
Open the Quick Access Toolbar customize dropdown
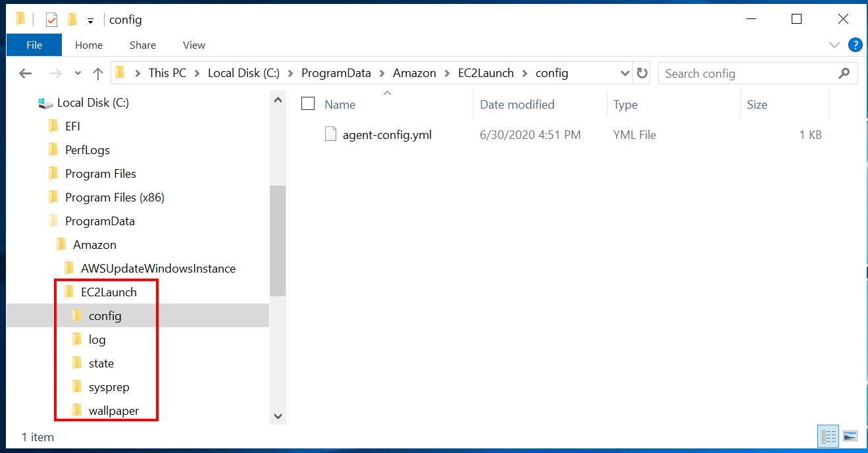pos(89,20)
